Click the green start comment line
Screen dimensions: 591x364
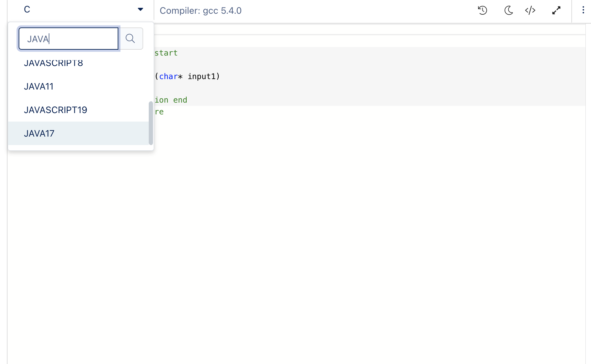166,53
